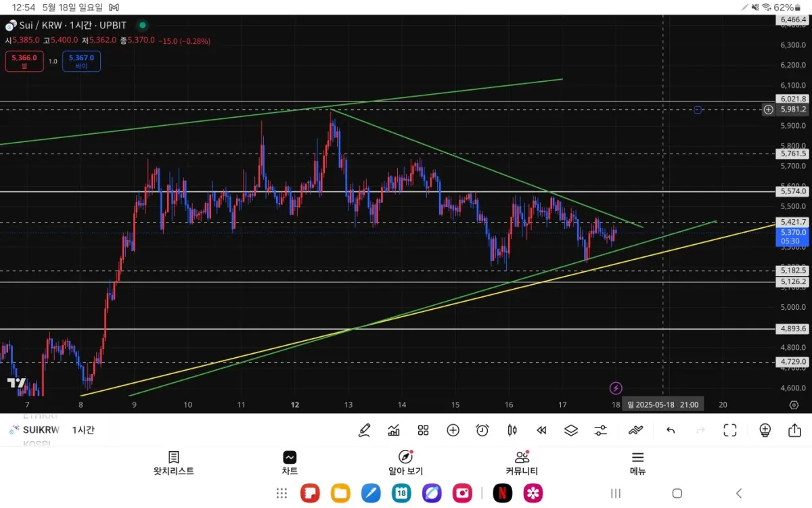812x508 pixels.
Task: Create an alert with alarm clock icon
Action: 482,430
